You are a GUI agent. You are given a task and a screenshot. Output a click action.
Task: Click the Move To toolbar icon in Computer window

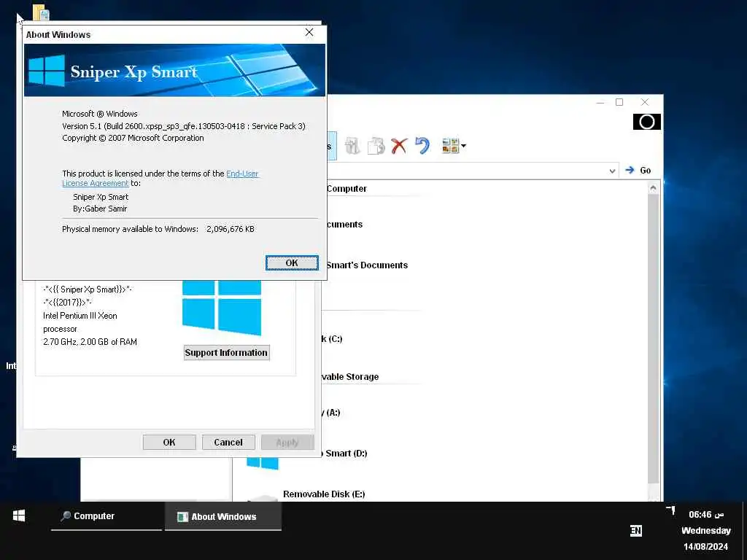[352, 146]
